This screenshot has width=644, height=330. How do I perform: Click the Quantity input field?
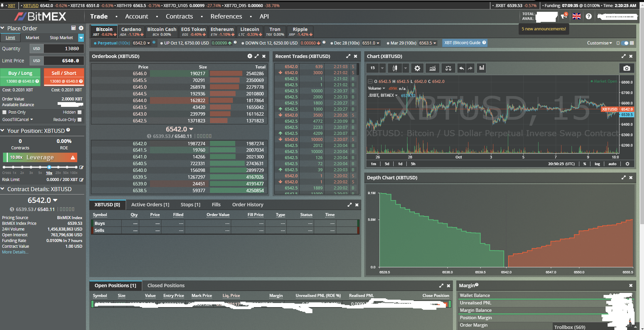(x=64, y=49)
